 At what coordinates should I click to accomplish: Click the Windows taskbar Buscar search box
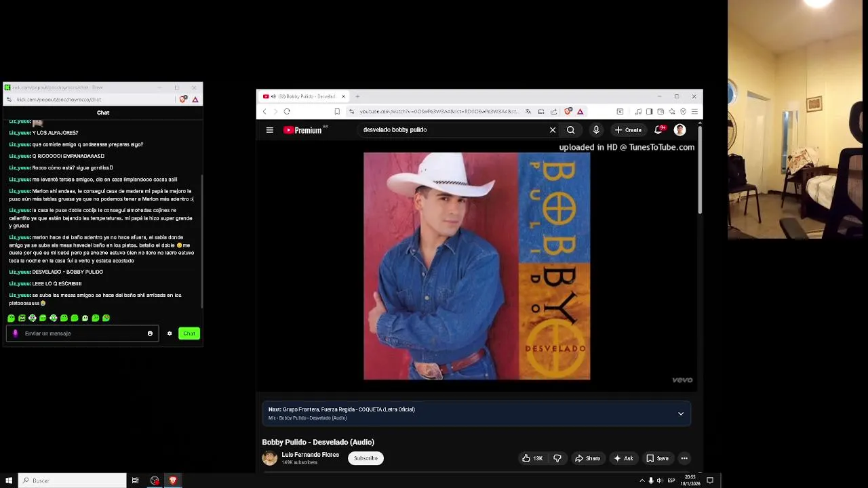pyautogui.click(x=72, y=481)
